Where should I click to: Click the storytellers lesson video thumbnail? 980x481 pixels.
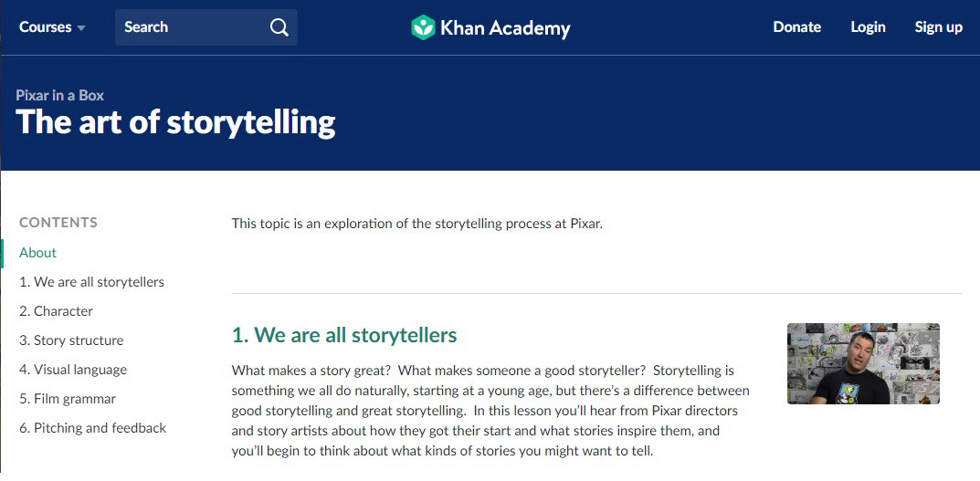tap(863, 363)
